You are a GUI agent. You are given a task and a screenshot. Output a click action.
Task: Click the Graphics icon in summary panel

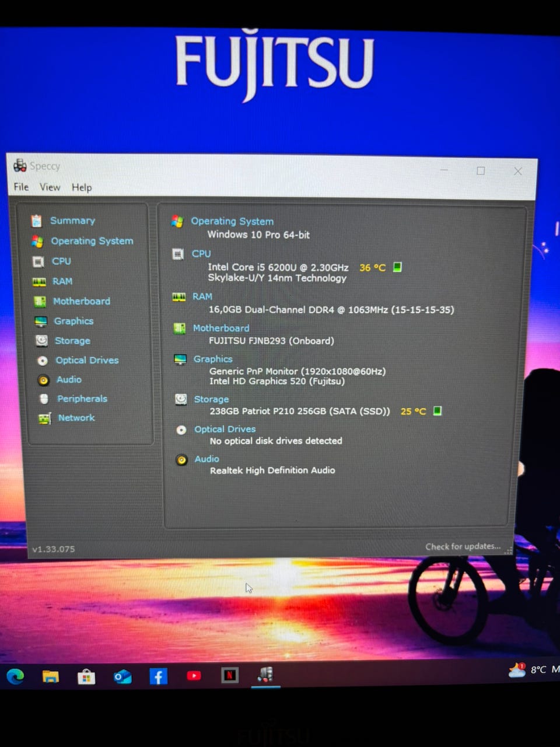tap(180, 359)
